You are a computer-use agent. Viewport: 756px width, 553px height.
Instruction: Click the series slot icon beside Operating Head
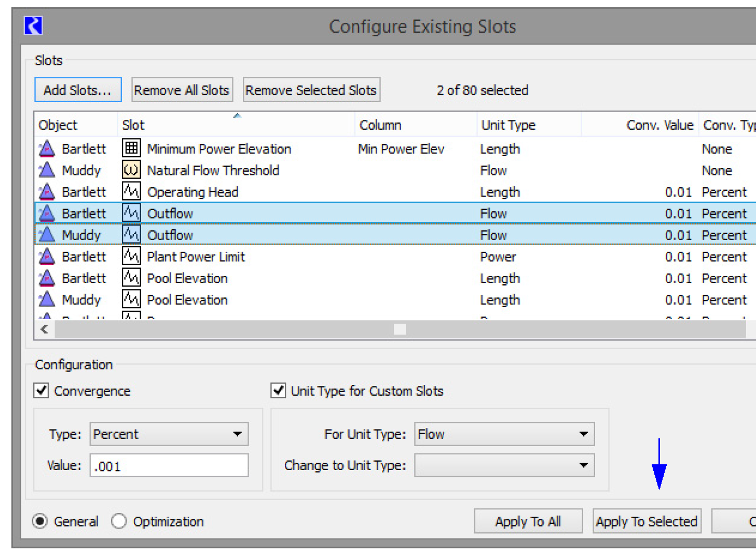(x=131, y=191)
